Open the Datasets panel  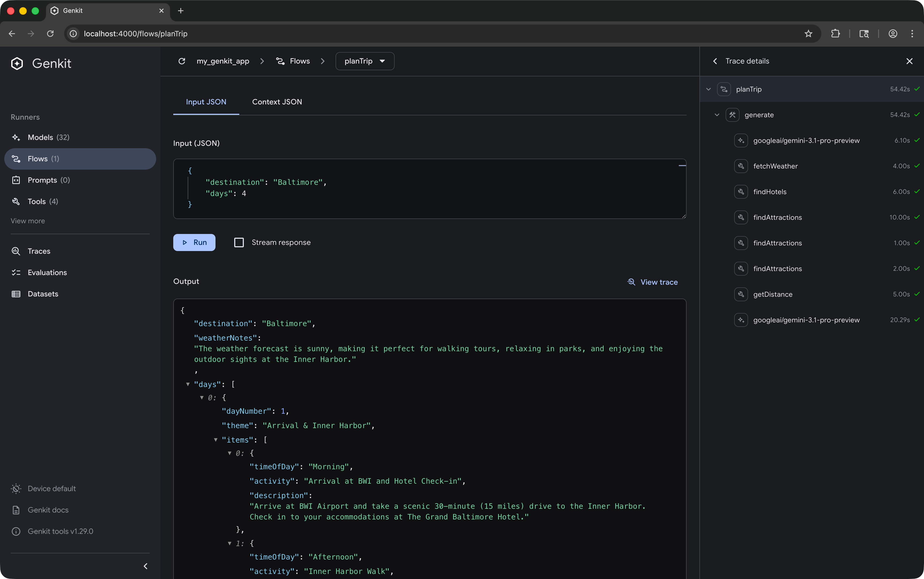click(x=44, y=294)
